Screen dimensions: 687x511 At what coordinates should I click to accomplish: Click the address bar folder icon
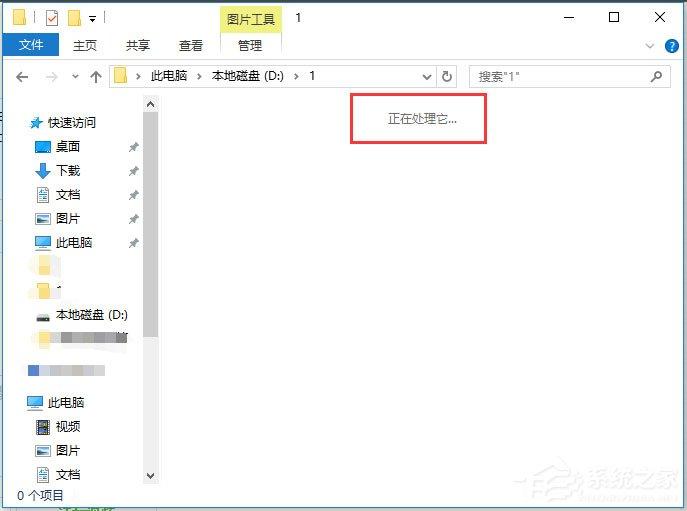tap(120, 76)
